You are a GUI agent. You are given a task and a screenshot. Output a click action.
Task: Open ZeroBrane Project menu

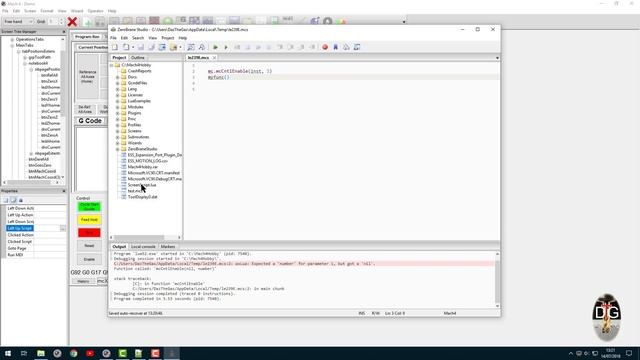point(168,38)
